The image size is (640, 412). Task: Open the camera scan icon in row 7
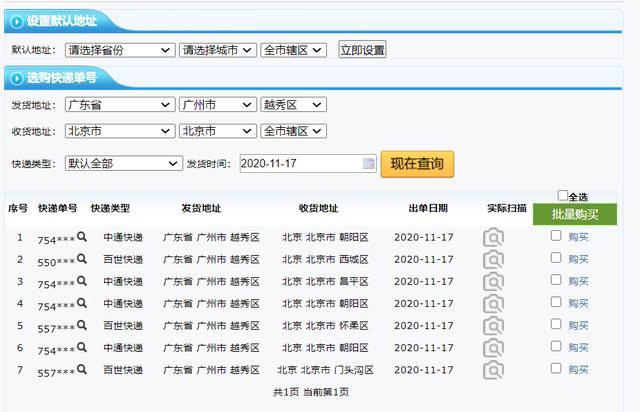493,370
